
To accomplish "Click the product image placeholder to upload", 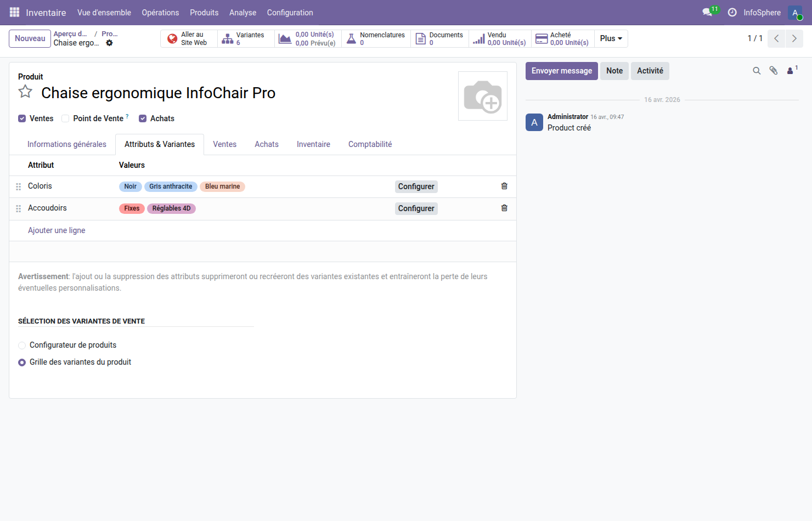I will 483,96.
